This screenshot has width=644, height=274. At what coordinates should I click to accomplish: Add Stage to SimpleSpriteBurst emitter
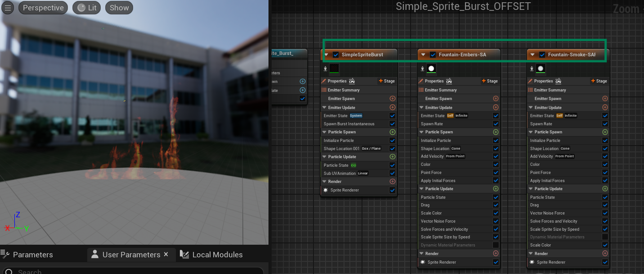click(387, 81)
